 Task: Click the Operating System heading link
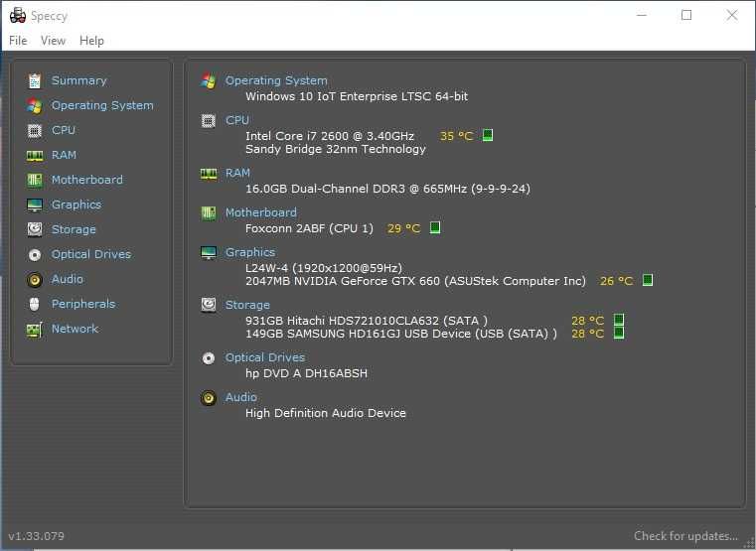[x=276, y=80]
